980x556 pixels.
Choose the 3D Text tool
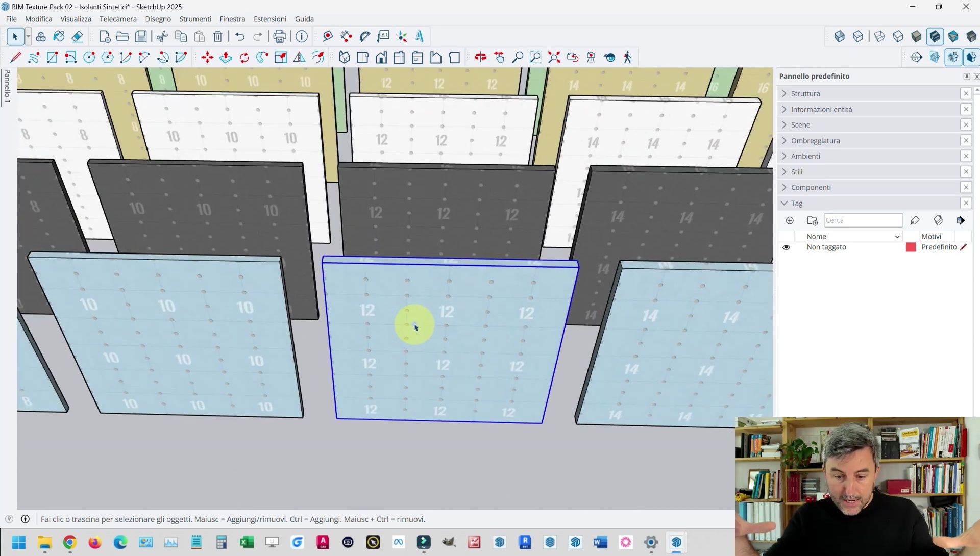[x=420, y=36]
